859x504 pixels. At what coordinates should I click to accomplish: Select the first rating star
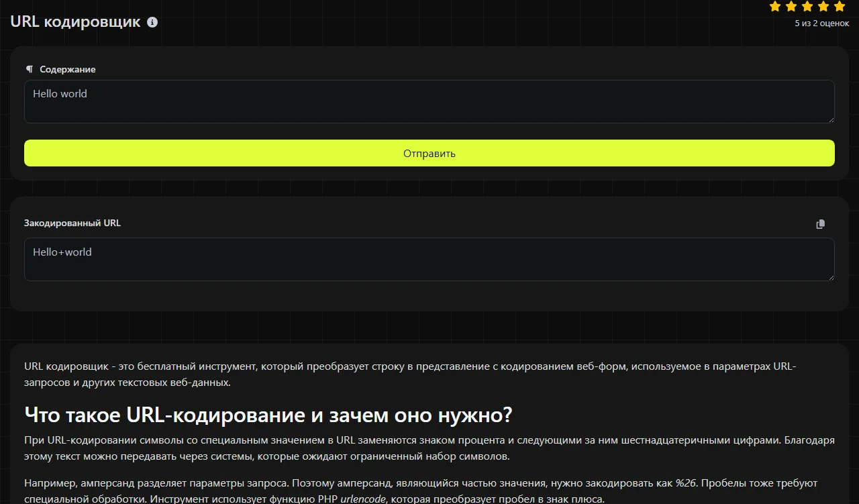tap(775, 7)
